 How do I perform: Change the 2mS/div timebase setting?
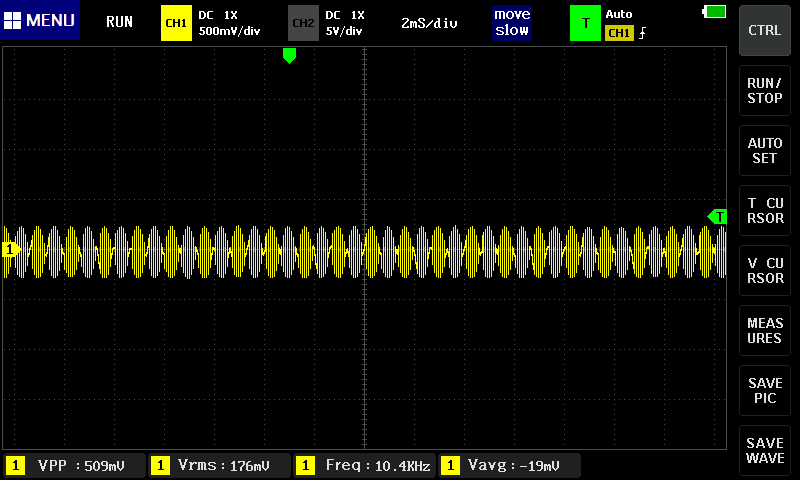click(x=429, y=23)
